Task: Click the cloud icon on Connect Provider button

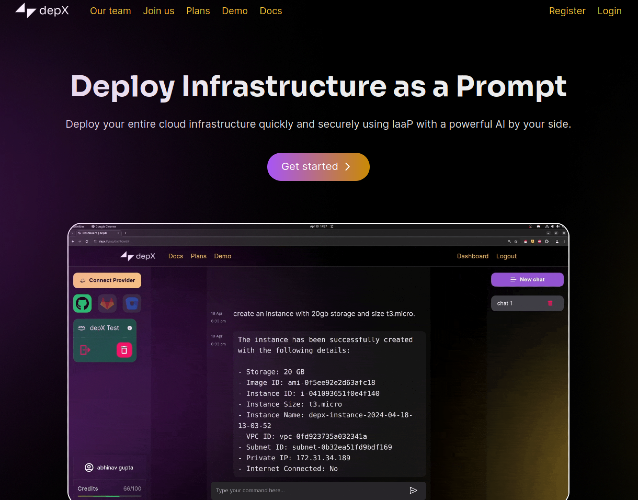Action: tap(83, 280)
